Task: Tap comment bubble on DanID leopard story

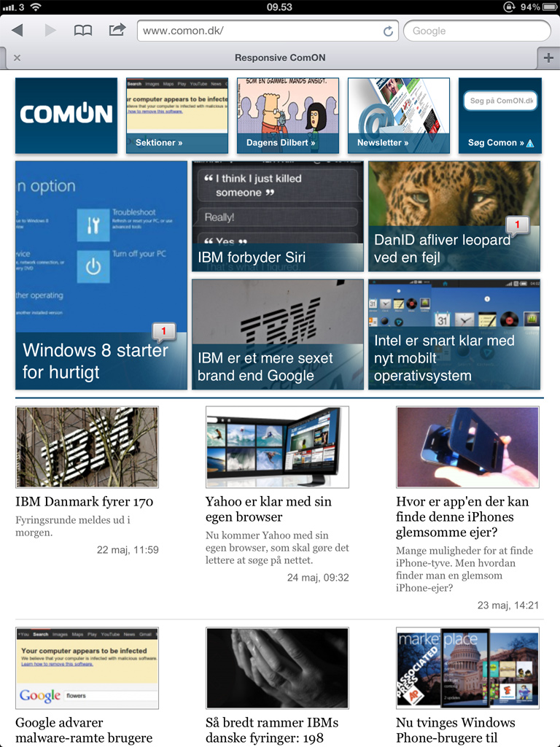Action: (517, 225)
